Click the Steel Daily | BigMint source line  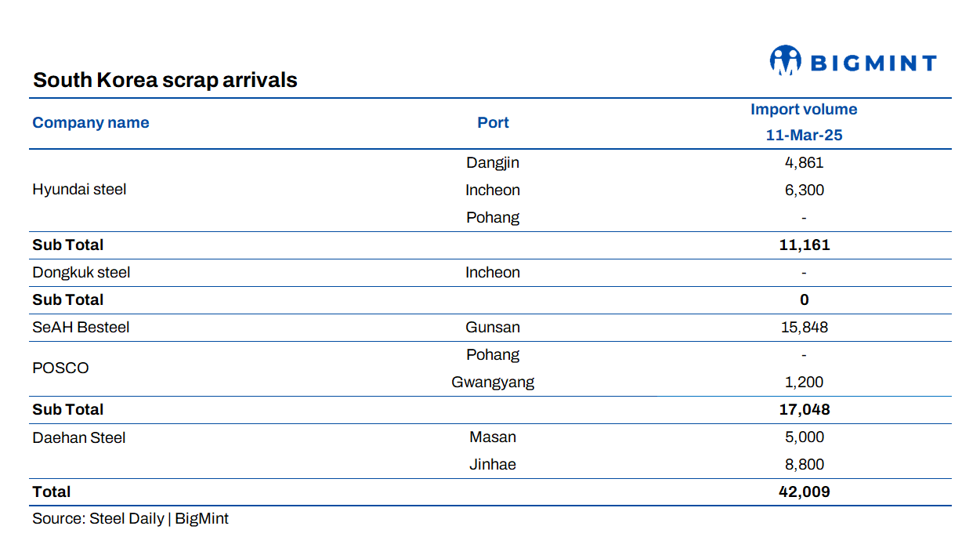tap(130, 518)
